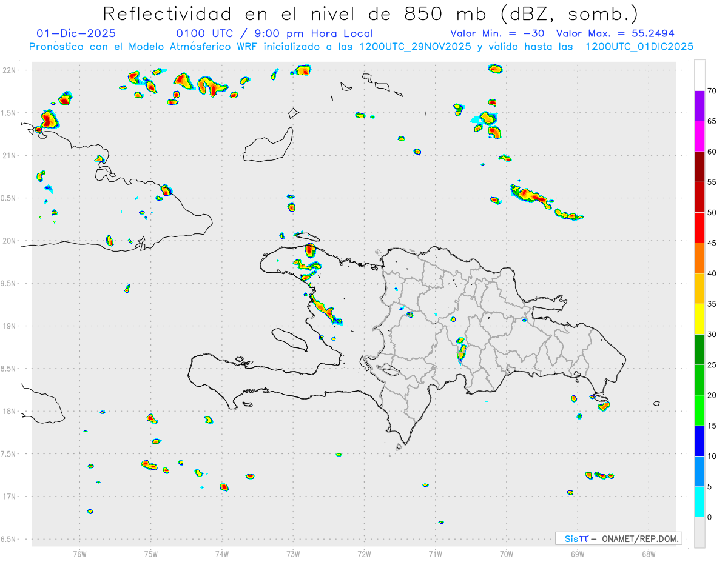Click the colorbar tick label "40"
Screen dimensions: 728x562
(712, 273)
